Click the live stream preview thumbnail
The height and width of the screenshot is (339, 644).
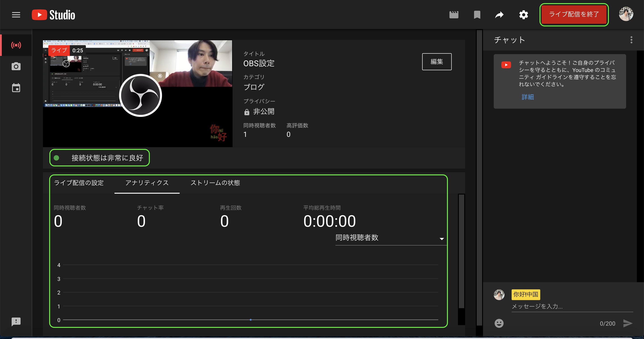(138, 93)
